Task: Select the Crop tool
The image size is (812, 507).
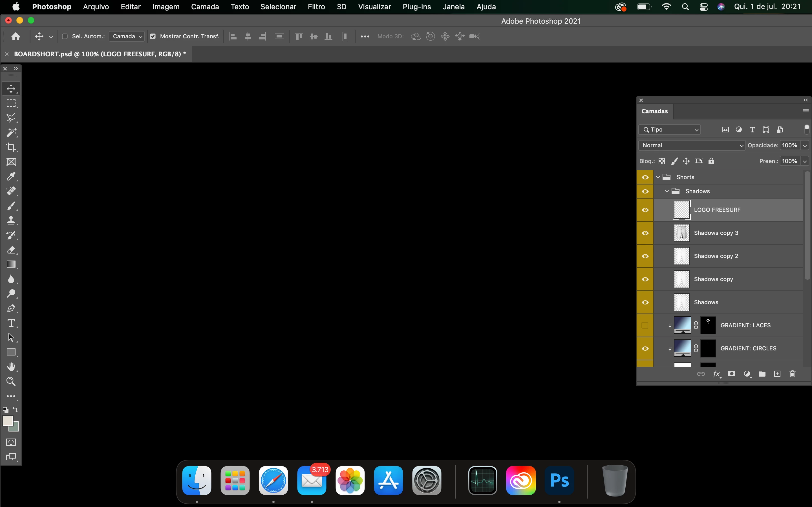Action: tap(11, 147)
